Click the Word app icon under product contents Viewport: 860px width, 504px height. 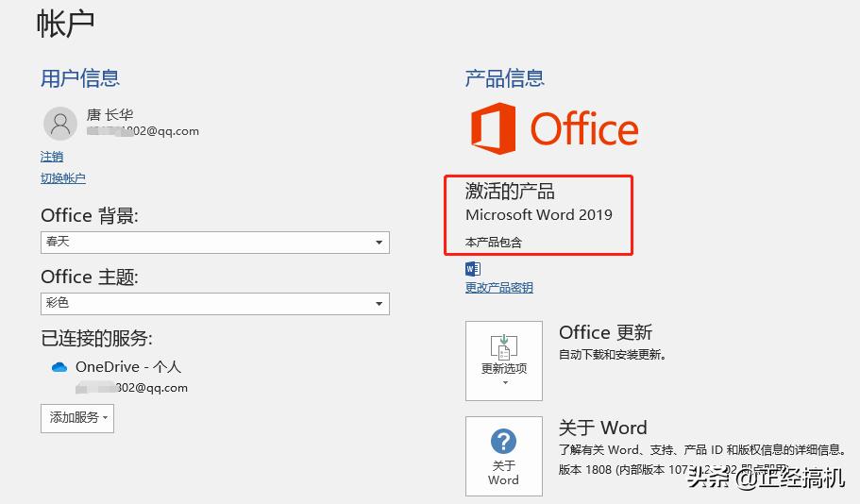coord(473,269)
